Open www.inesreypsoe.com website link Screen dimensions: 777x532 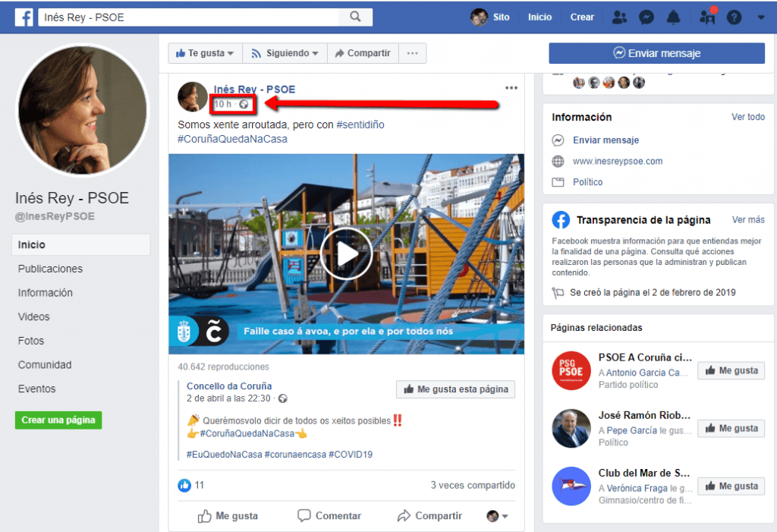coord(618,161)
